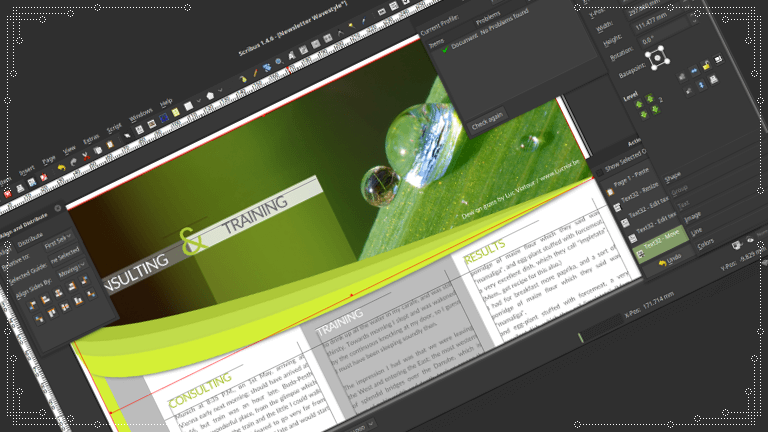Viewport: 768px width, 432px height.
Task: Open the Relative to dropdown
Action: tap(58, 241)
